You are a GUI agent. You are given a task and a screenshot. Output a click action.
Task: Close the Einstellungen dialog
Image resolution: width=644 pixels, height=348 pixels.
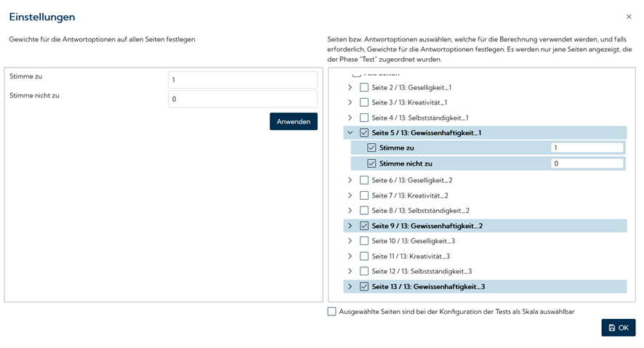[x=629, y=17]
